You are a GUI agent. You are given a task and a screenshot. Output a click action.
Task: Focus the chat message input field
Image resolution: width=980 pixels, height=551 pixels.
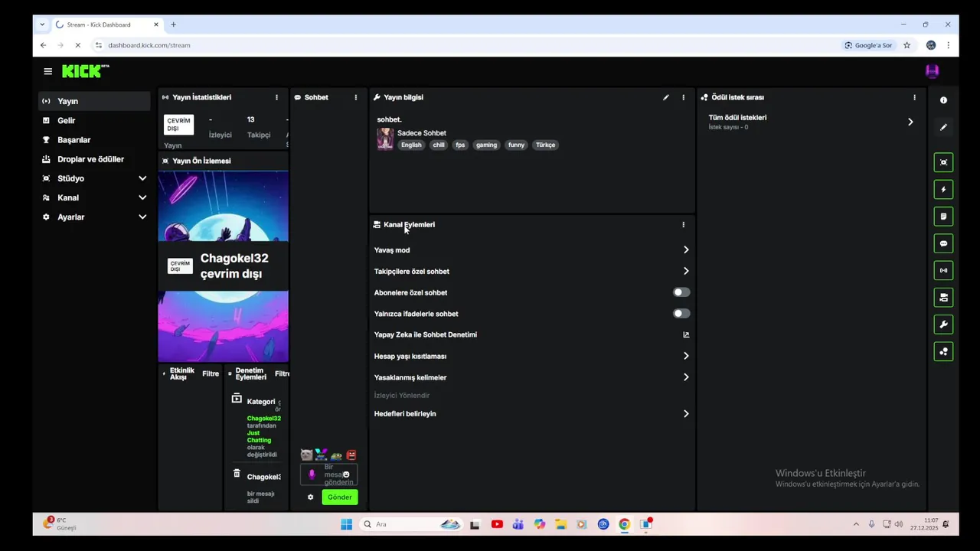[329, 474]
